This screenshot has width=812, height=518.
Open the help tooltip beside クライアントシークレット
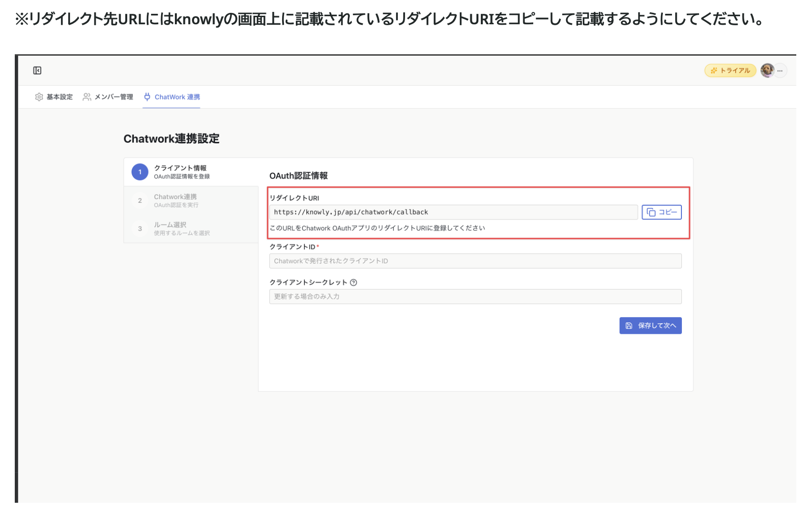click(x=353, y=282)
